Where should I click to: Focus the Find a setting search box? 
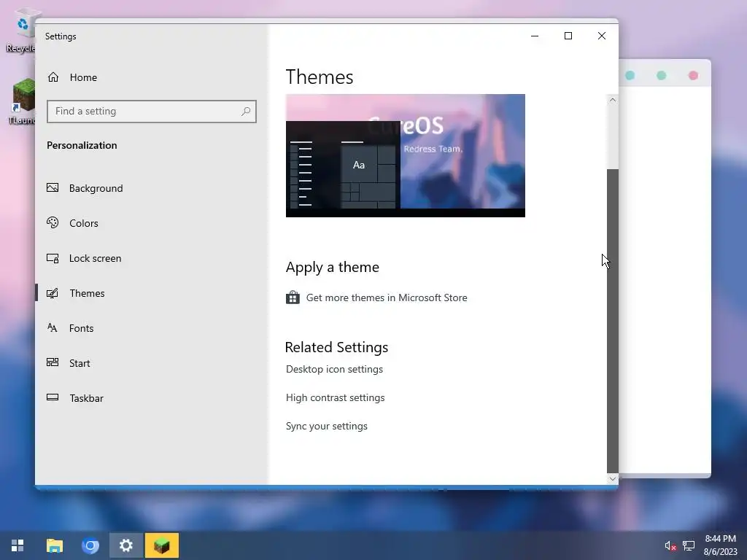coord(152,112)
